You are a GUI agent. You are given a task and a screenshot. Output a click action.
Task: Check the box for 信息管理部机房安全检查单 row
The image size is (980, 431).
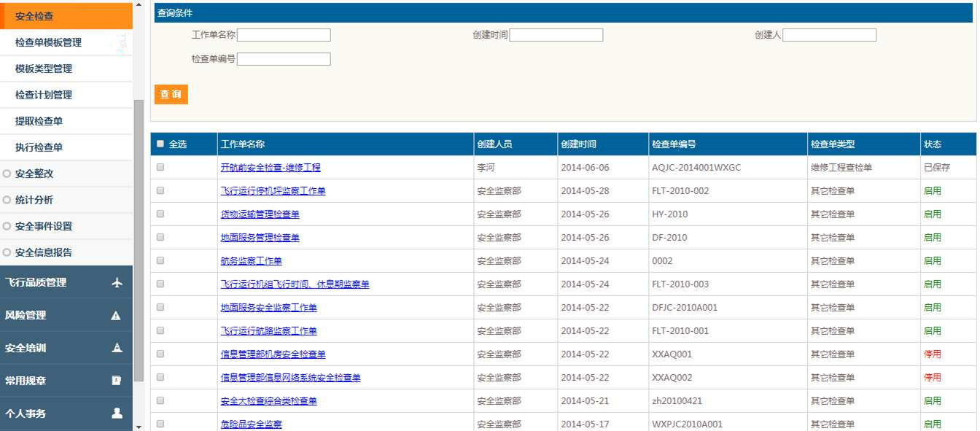pyautogui.click(x=160, y=354)
